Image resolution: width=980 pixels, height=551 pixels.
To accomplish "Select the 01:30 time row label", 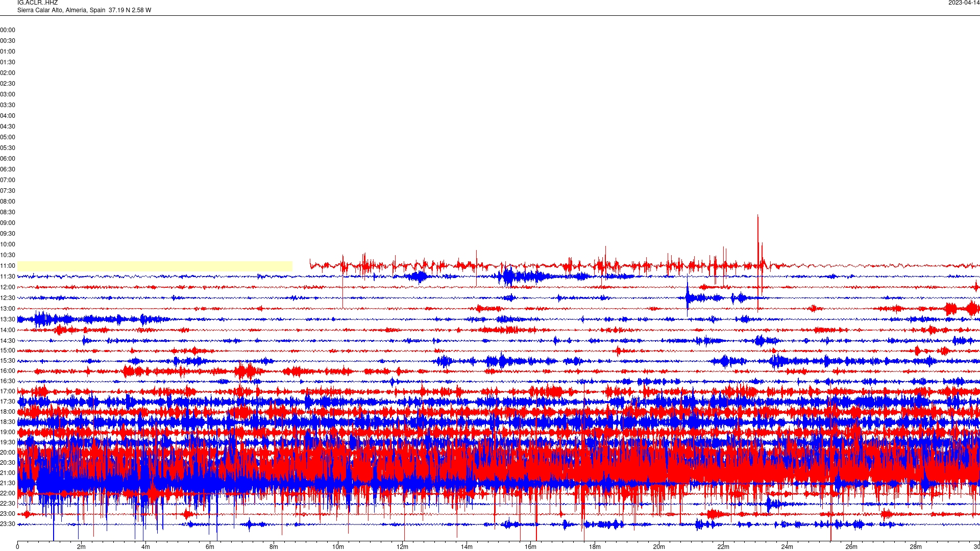I will click(x=8, y=62).
